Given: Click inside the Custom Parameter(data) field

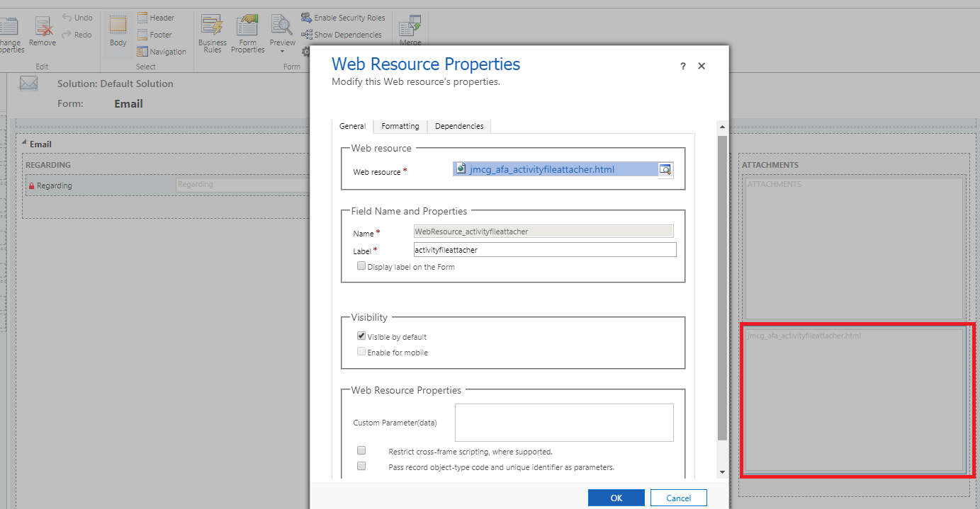Looking at the screenshot, I should (x=563, y=422).
